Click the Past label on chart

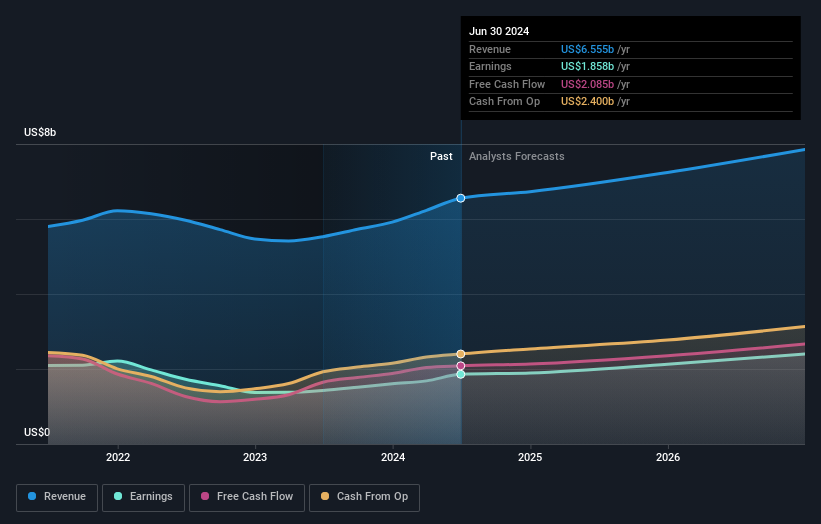click(441, 156)
